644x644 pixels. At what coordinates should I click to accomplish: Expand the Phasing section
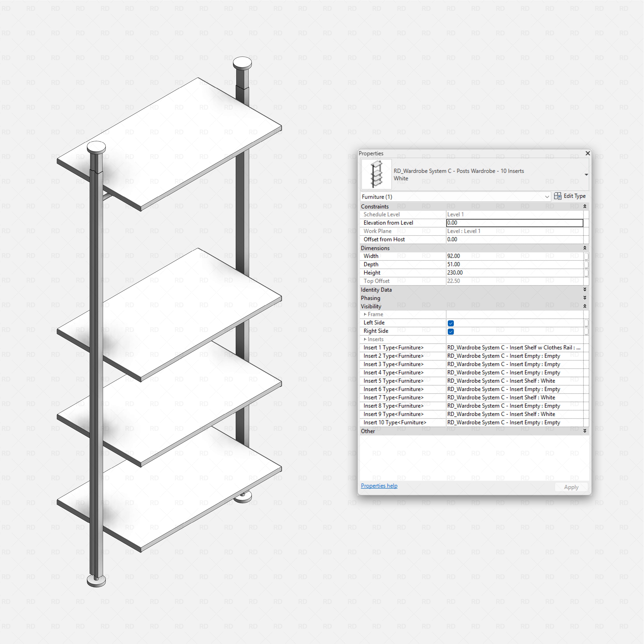(585, 298)
